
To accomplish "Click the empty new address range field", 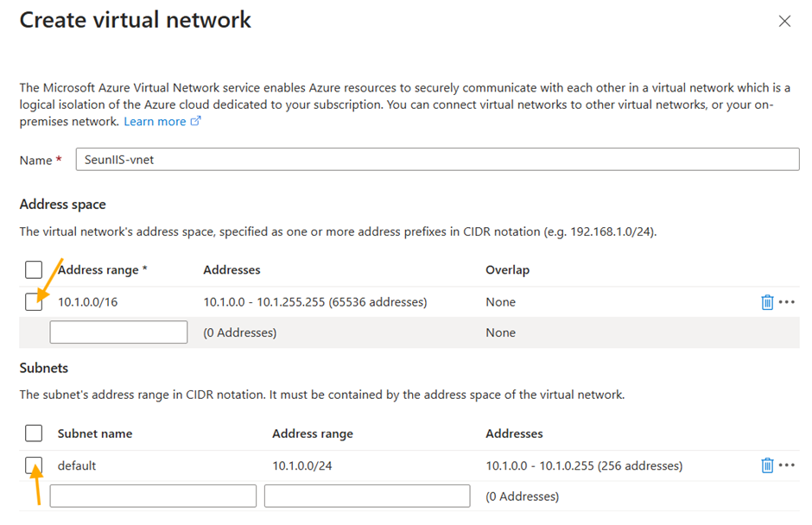I will (x=118, y=332).
